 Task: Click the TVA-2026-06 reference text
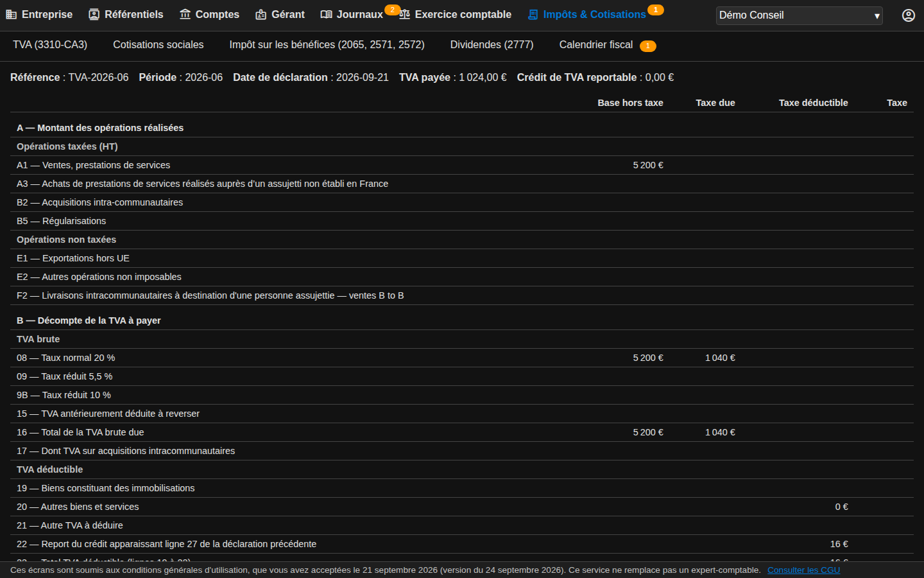pyautogui.click(x=98, y=77)
